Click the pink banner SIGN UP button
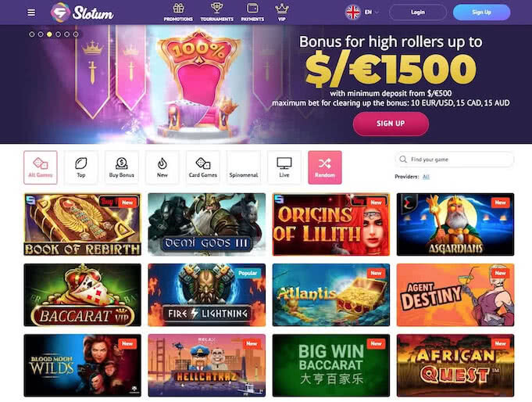 click(391, 124)
